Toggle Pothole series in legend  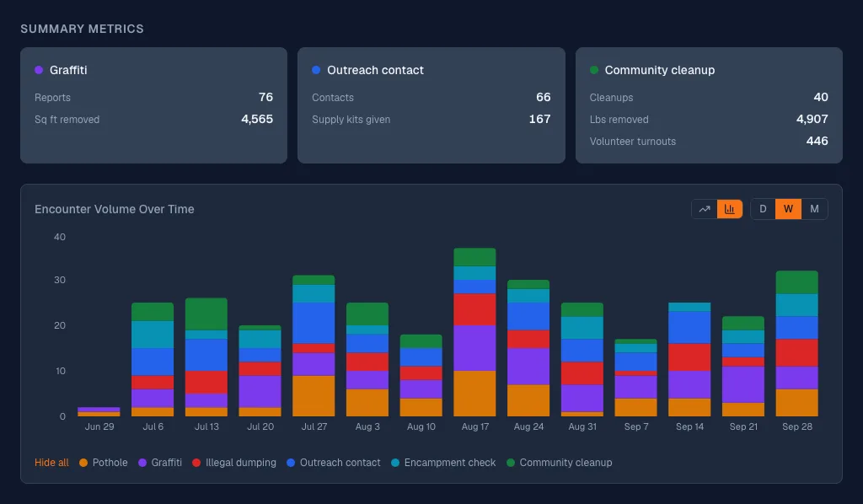(104, 463)
